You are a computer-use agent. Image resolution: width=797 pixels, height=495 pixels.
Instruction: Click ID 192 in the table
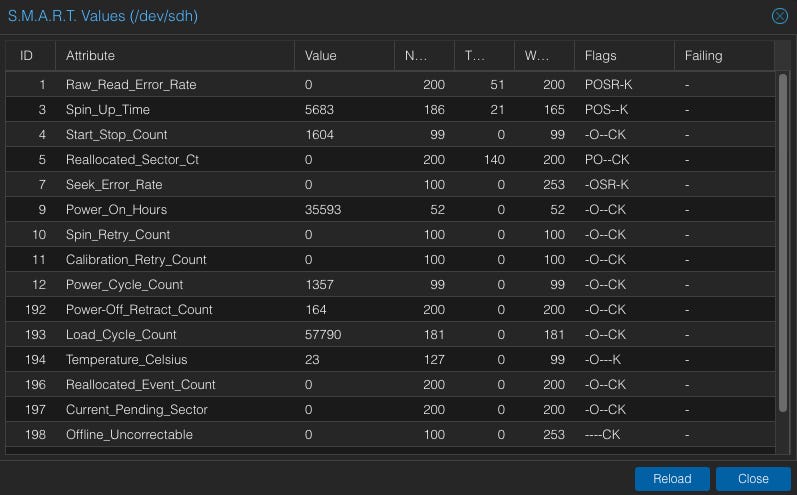tap(35, 310)
